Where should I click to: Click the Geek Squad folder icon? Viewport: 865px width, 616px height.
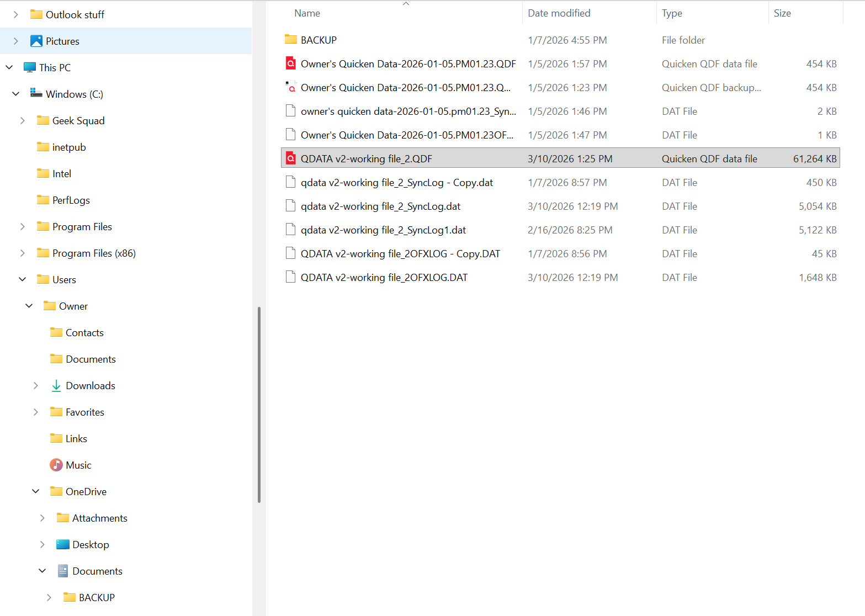(x=43, y=120)
